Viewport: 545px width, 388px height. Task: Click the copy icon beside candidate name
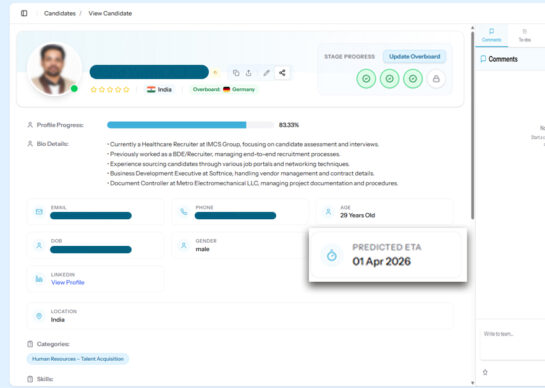pos(236,73)
